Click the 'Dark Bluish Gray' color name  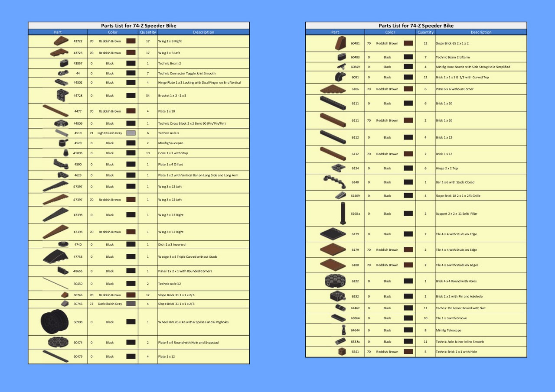[x=110, y=304]
